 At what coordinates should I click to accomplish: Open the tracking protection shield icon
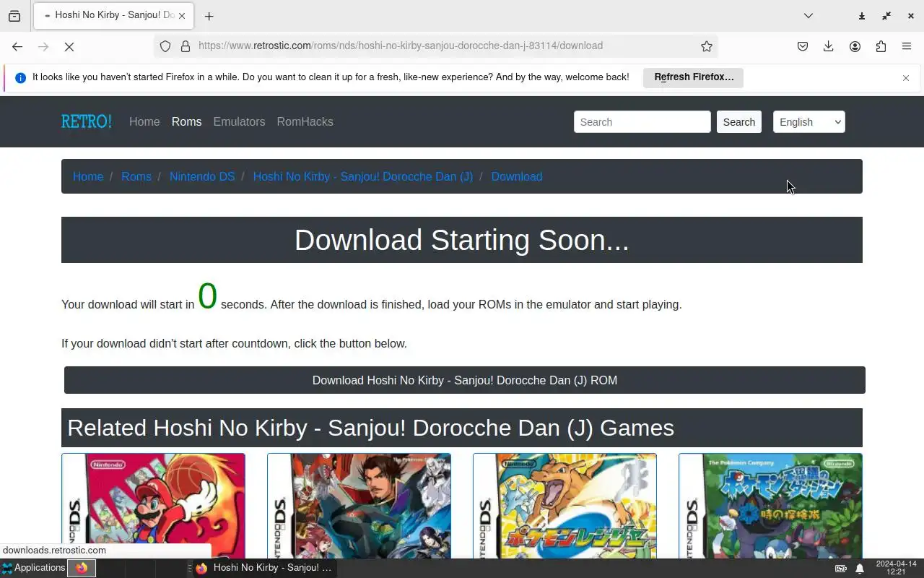(165, 46)
